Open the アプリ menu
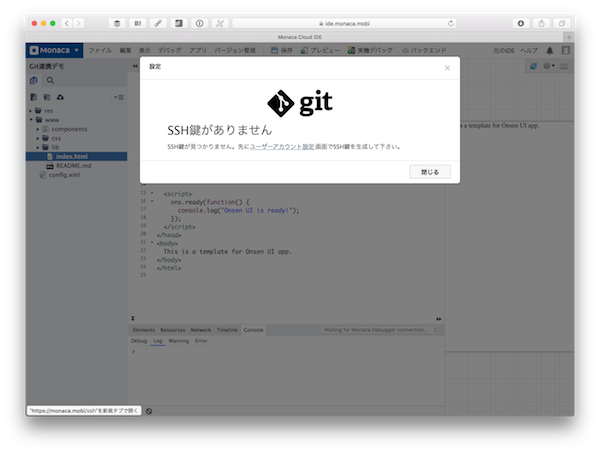Screen dimensions: 600x453 click(x=198, y=50)
